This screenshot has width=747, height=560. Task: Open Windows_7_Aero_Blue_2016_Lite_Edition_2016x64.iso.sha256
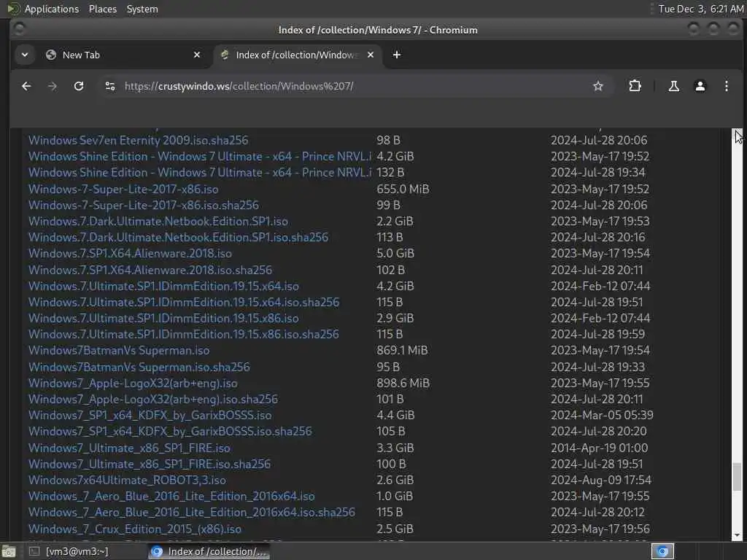(x=192, y=513)
